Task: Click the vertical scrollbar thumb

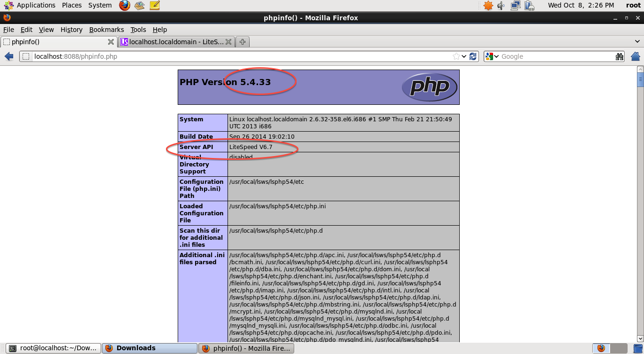Action: [640, 80]
